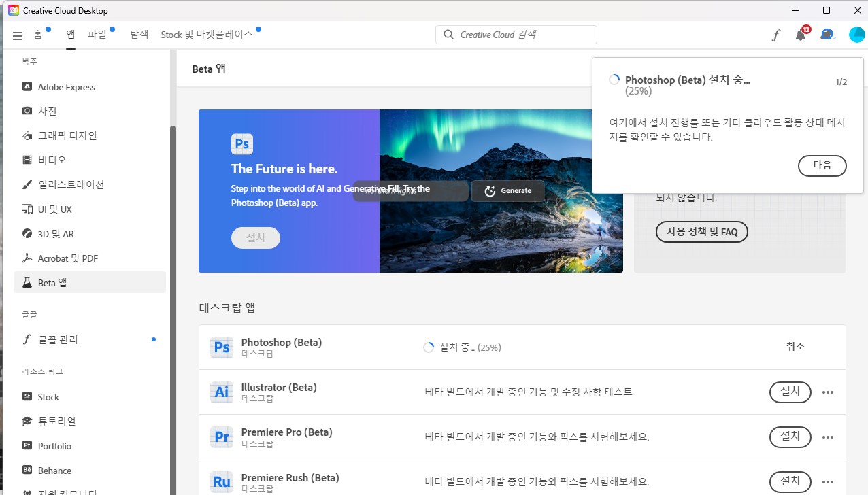Open the fonts f icon in the header
868x495 pixels.
coord(776,35)
